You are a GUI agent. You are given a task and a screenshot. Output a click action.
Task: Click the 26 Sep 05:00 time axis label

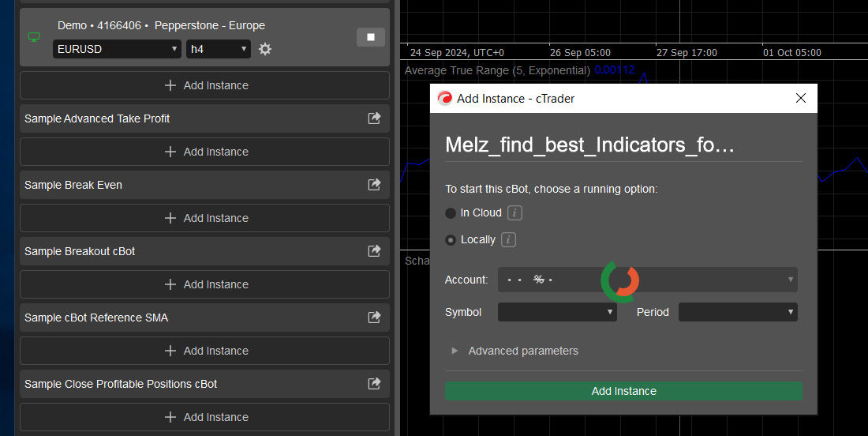point(580,53)
